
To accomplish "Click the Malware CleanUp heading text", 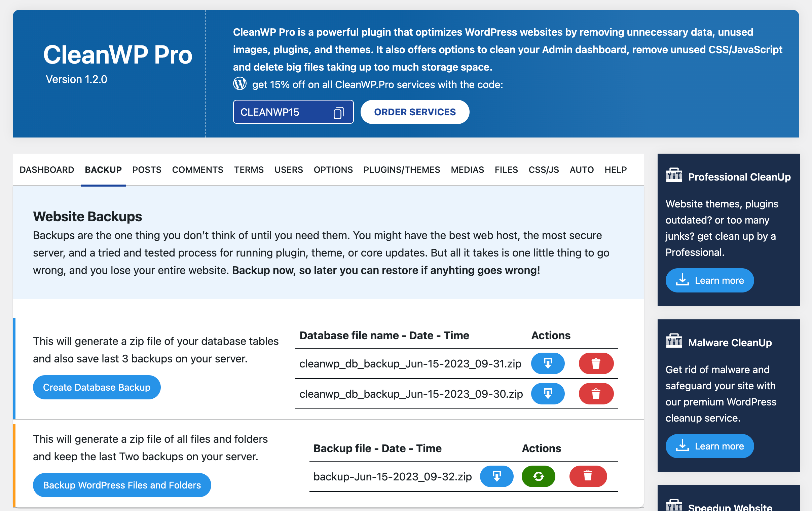I will [x=730, y=343].
